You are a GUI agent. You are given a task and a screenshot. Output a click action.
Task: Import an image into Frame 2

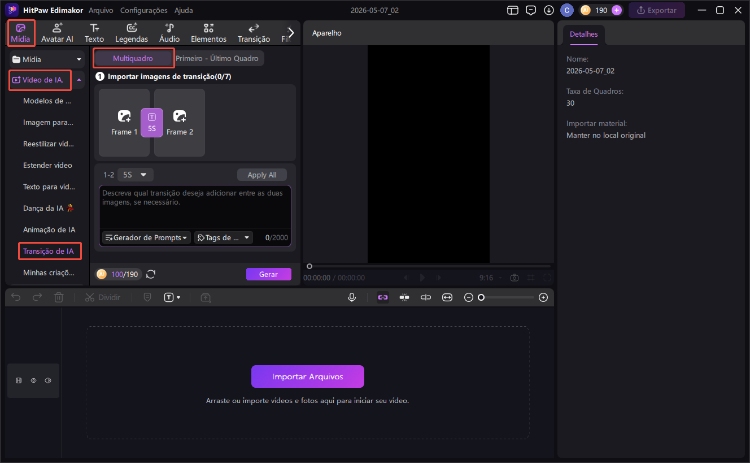click(180, 122)
